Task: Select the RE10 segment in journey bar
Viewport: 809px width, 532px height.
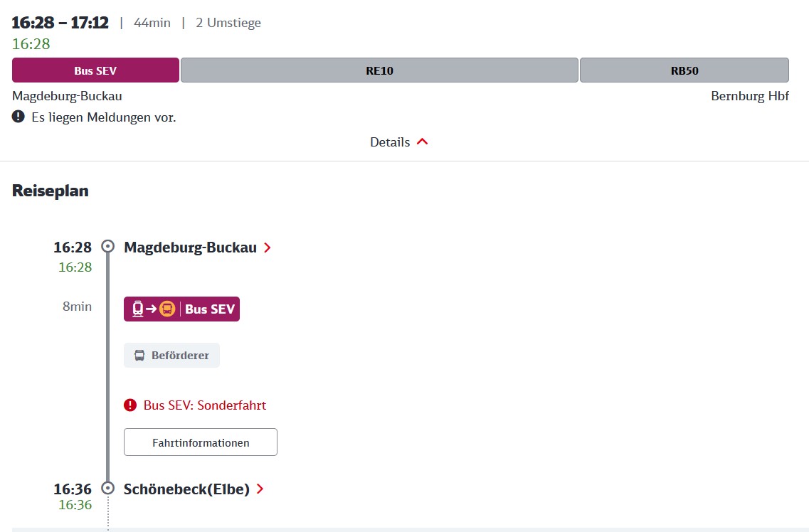Action: [x=379, y=70]
